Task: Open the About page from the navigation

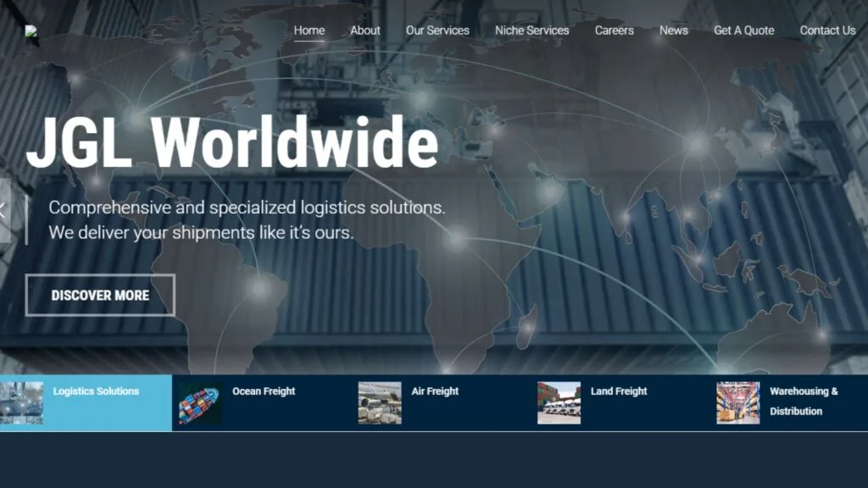Action: pos(364,30)
